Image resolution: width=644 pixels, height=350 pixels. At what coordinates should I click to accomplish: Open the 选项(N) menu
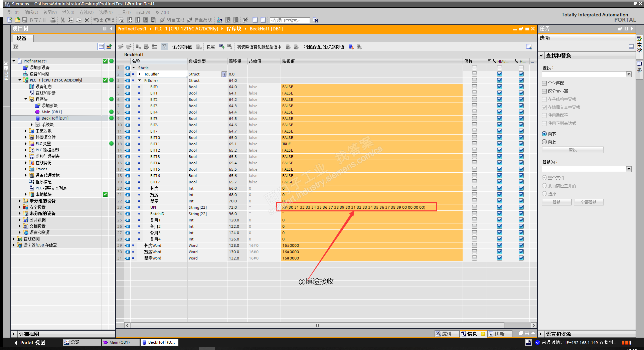[x=106, y=12]
